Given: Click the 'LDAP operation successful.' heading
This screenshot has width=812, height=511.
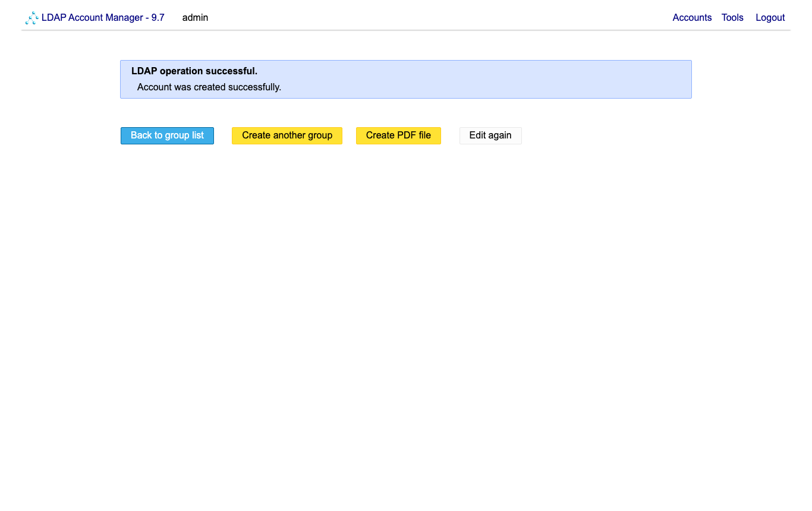Looking at the screenshot, I should [x=194, y=71].
